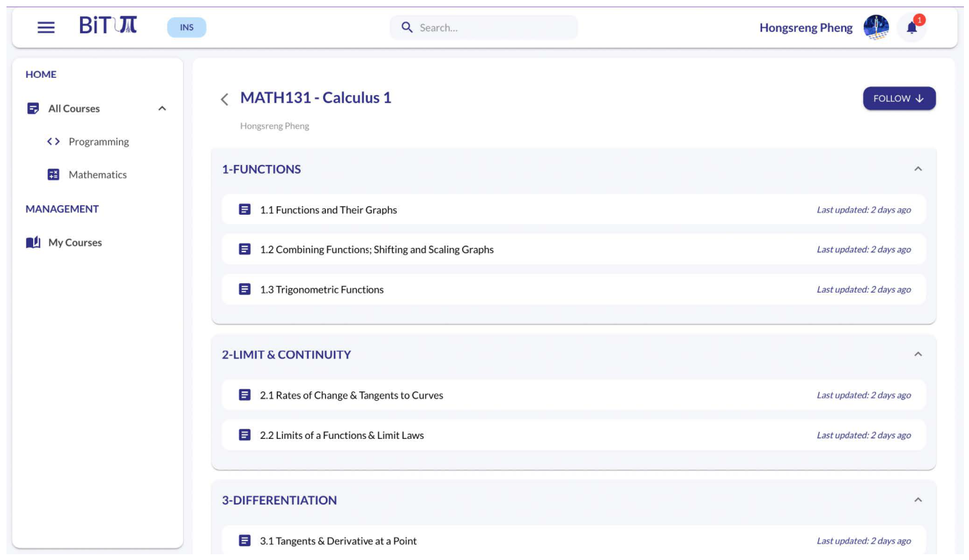Click the FOLLOW button

[899, 99]
